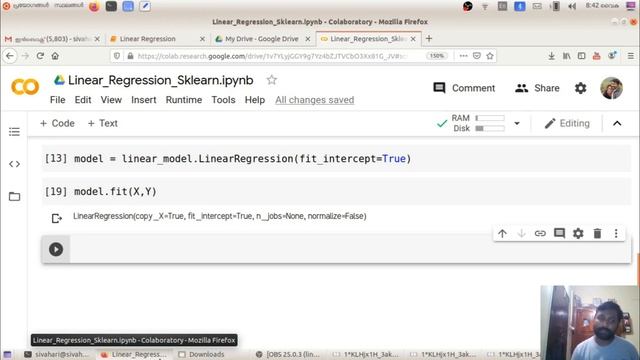The width and height of the screenshot is (640, 360).
Task: Open the sivahari terminal taskbar entry
Action: point(56,354)
